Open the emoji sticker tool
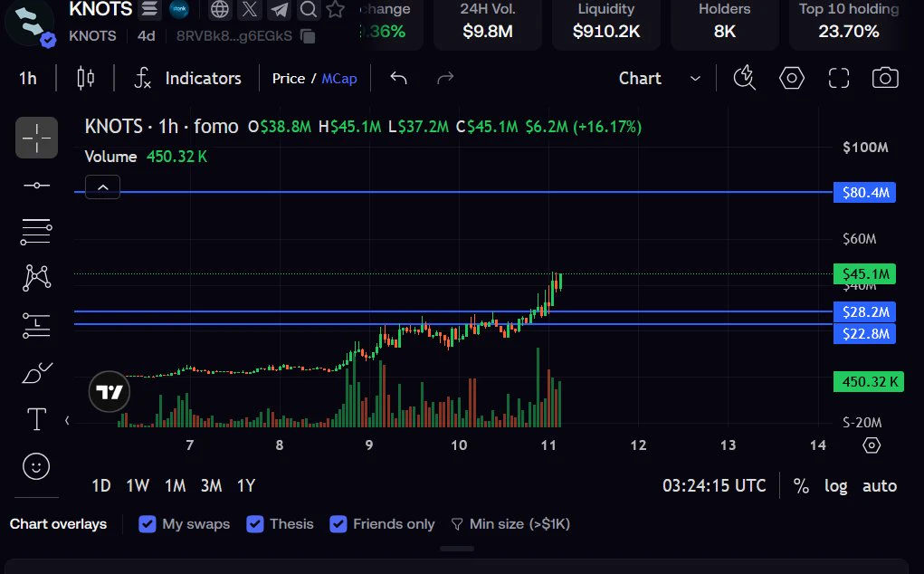The image size is (924, 574). point(36,466)
